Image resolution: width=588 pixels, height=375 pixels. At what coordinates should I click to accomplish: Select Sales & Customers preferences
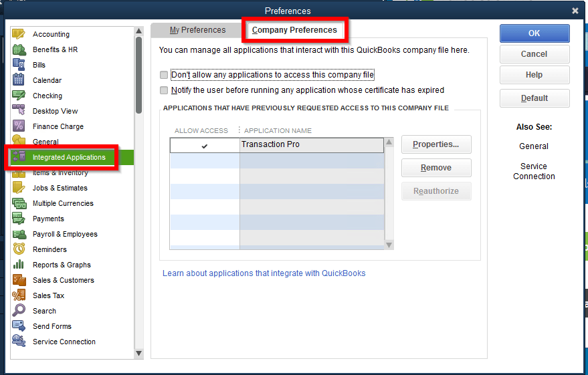coord(64,280)
